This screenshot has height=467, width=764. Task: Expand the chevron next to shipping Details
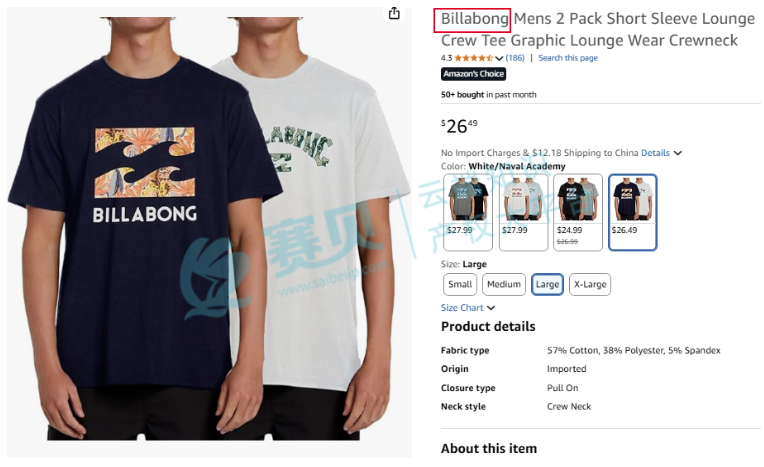click(x=678, y=153)
